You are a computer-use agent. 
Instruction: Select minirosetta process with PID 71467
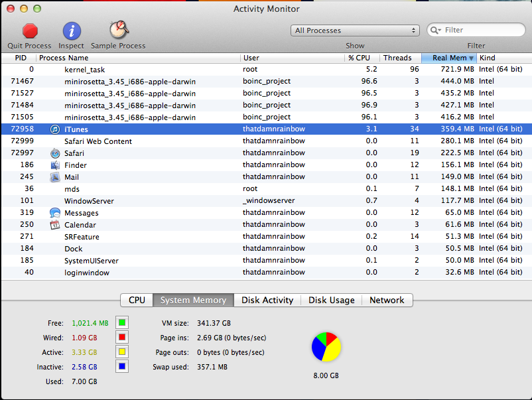(267, 82)
